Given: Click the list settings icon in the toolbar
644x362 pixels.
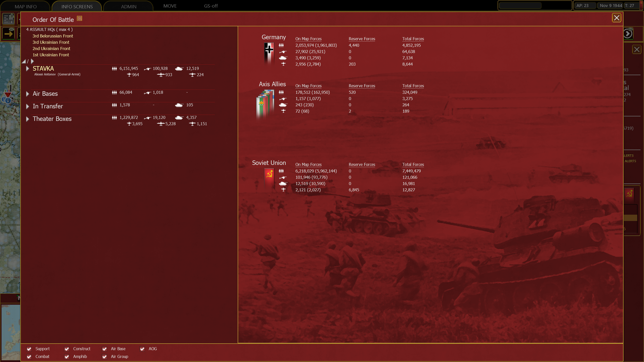Looking at the screenshot, I should [x=9, y=19].
